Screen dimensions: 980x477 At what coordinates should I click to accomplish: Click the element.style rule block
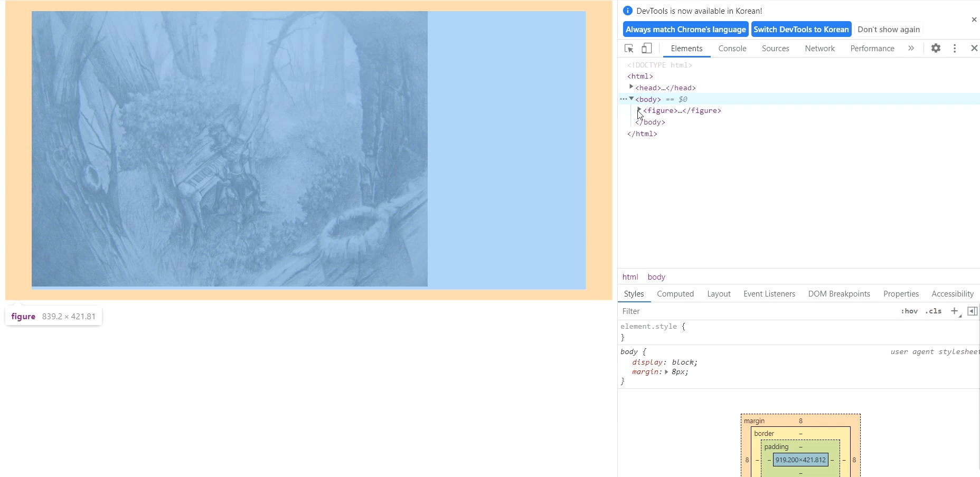[x=798, y=332]
